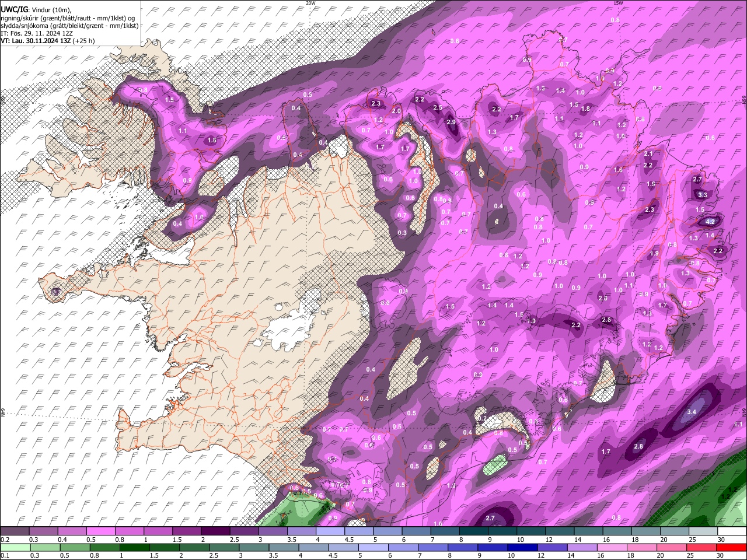The height and width of the screenshot is (560, 747).
Task: Click the 3.4 precipitation value offshore
Action: click(692, 412)
